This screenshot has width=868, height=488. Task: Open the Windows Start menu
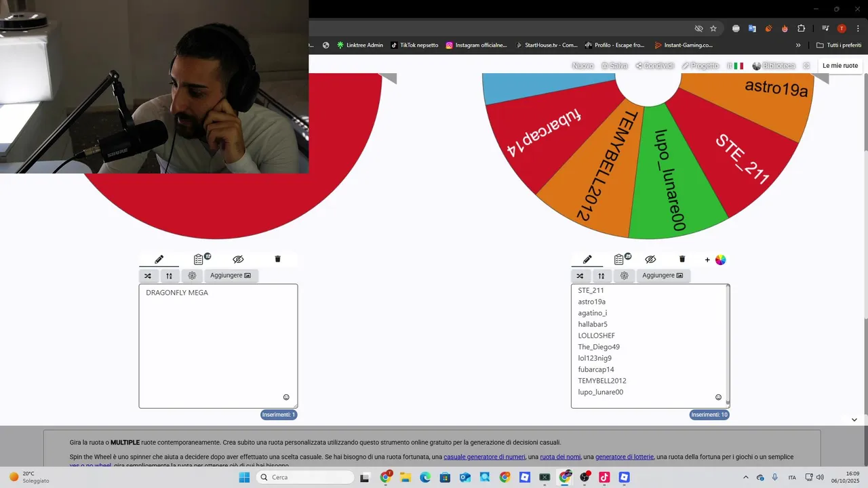pyautogui.click(x=244, y=477)
